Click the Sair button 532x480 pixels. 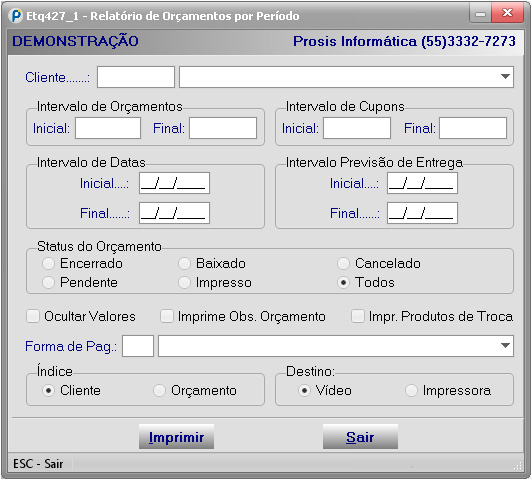click(360, 437)
